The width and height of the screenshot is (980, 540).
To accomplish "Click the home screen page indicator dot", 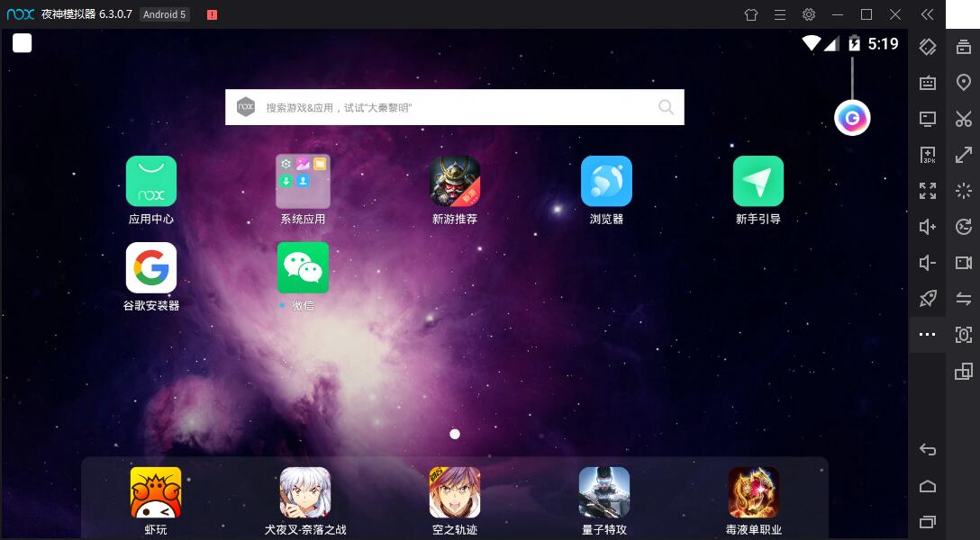I will point(455,434).
